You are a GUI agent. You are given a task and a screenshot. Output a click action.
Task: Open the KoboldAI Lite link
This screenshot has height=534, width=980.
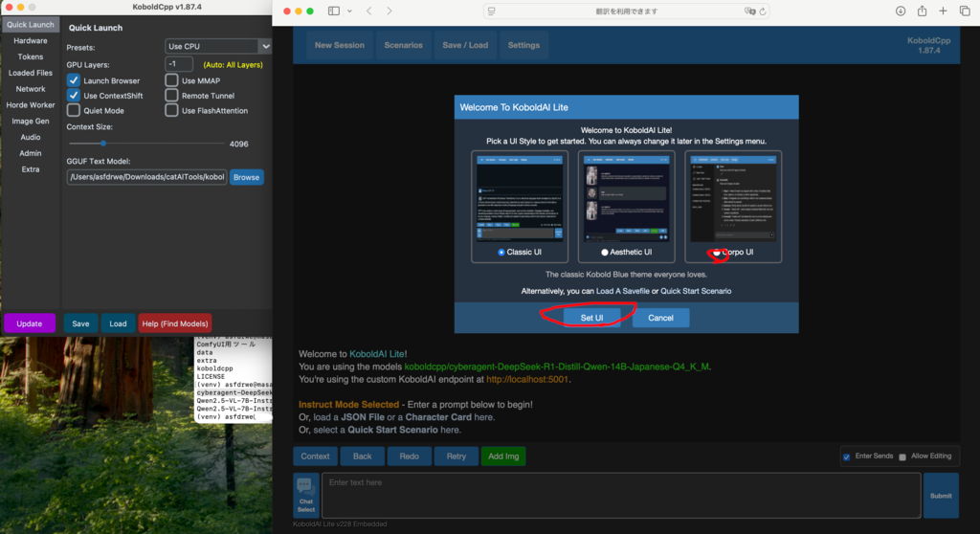(377, 354)
